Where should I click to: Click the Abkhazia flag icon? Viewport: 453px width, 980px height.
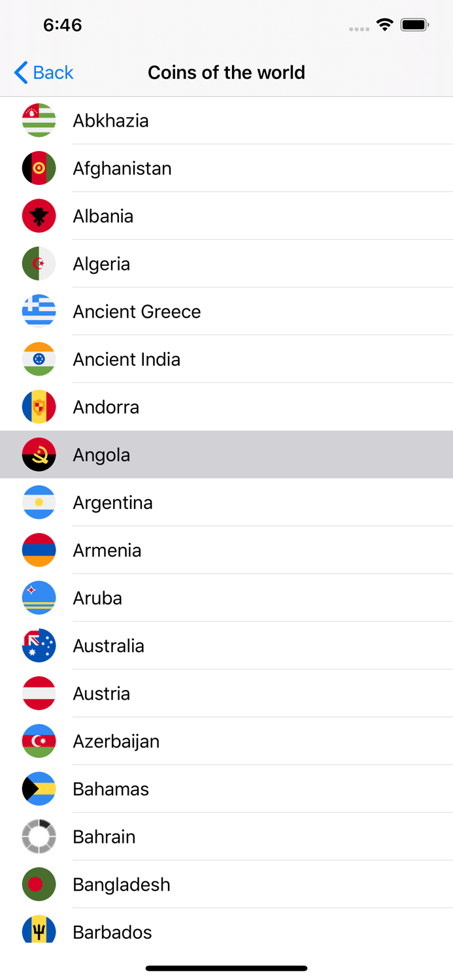coord(39,120)
